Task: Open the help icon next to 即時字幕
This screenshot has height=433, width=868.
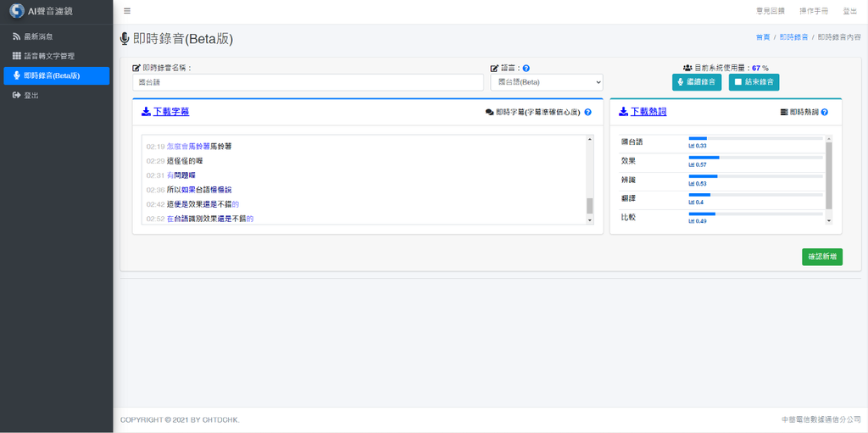Action: coord(588,112)
